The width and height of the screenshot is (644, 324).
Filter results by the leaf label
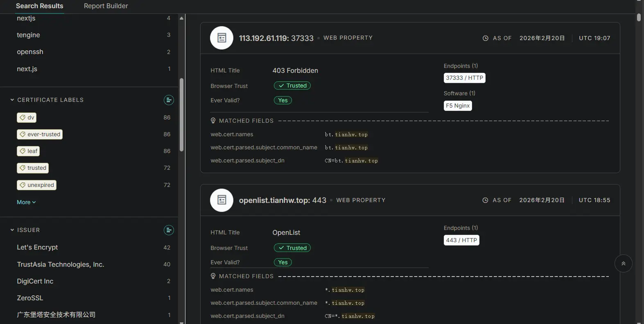pyautogui.click(x=28, y=151)
